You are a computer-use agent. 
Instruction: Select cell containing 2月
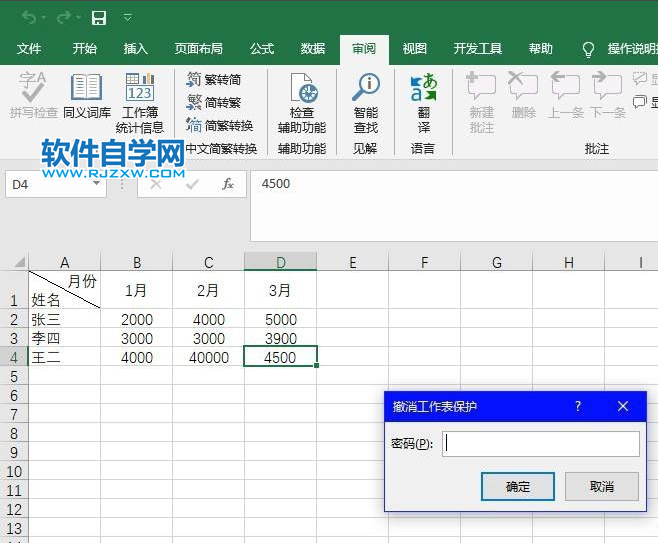pos(209,290)
